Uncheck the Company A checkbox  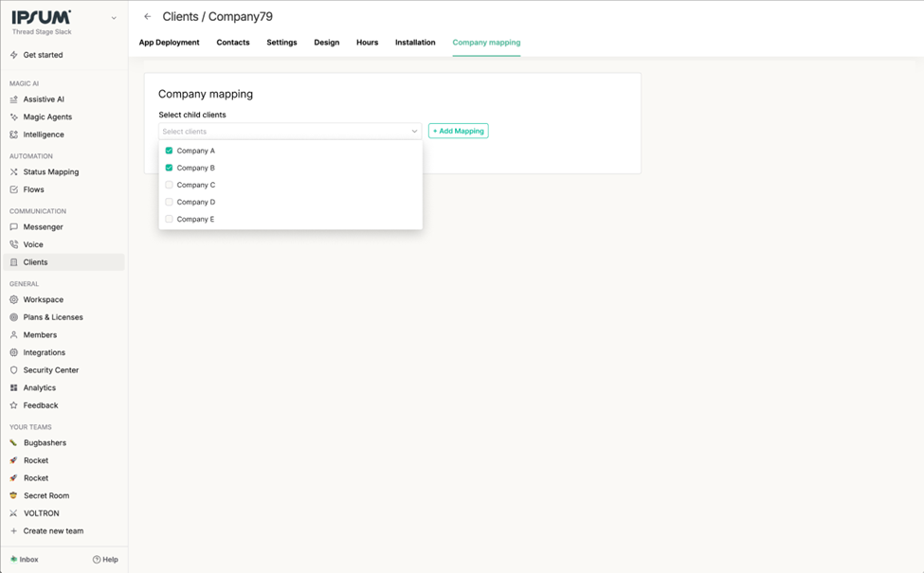[x=169, y=151]
